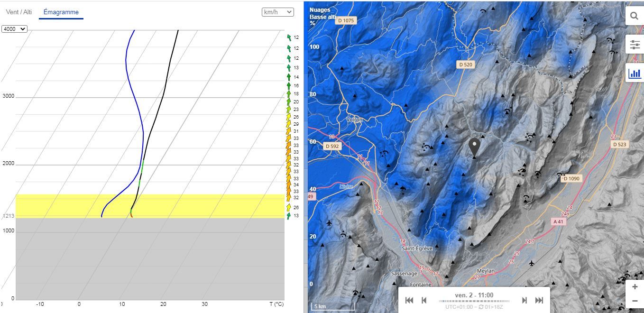Click the T (°C) axis label

click(276, 304)
